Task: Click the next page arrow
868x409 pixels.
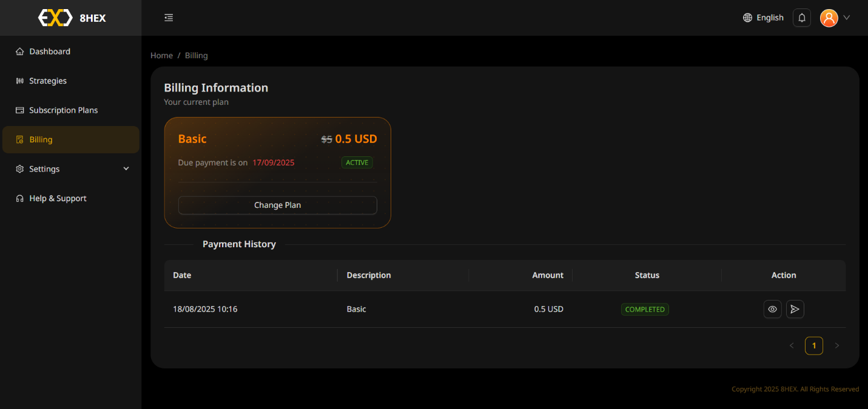Action: point(837,345)
